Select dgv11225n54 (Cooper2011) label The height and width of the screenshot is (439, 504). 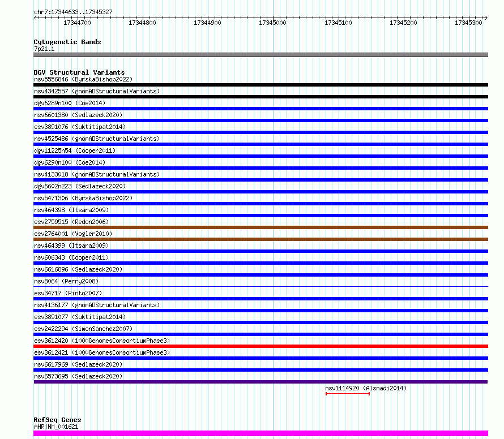[75, 150]
